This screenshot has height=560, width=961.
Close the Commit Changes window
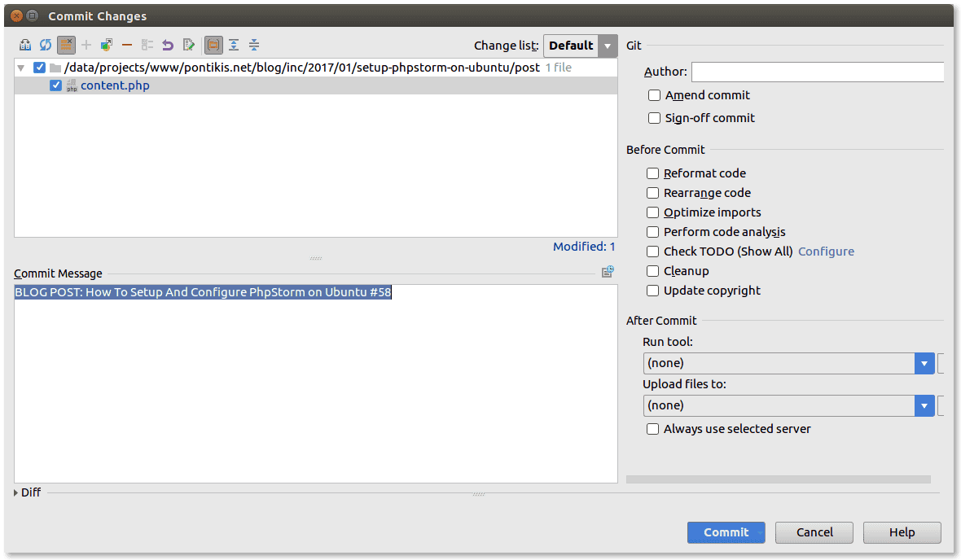tap(16, 16)
